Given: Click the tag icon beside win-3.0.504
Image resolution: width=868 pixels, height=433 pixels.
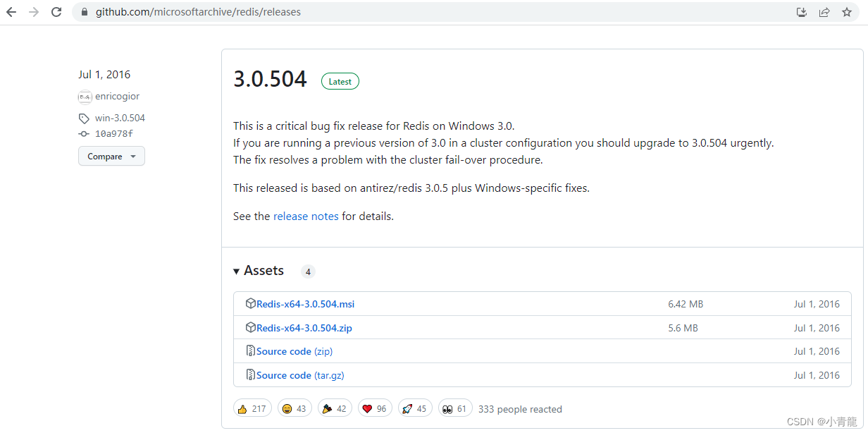Looking at the screenshot, I should click(84, 118).
